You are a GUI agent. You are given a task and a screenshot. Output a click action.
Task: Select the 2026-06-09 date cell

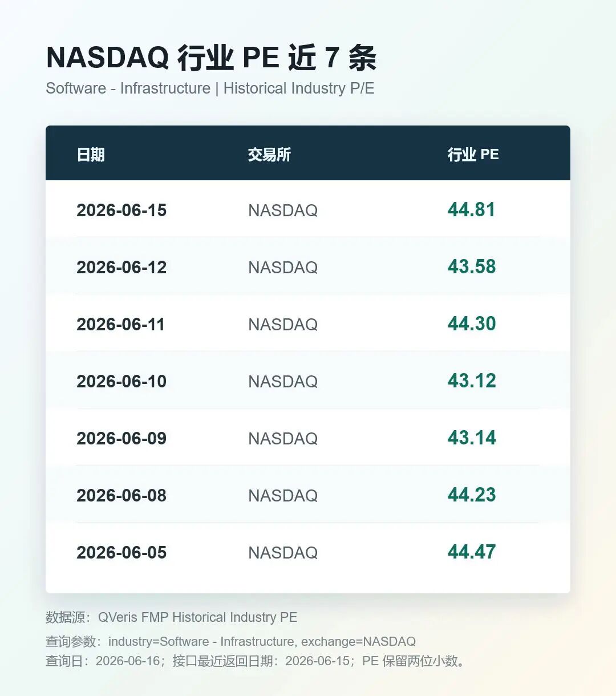tap(121, 438)
